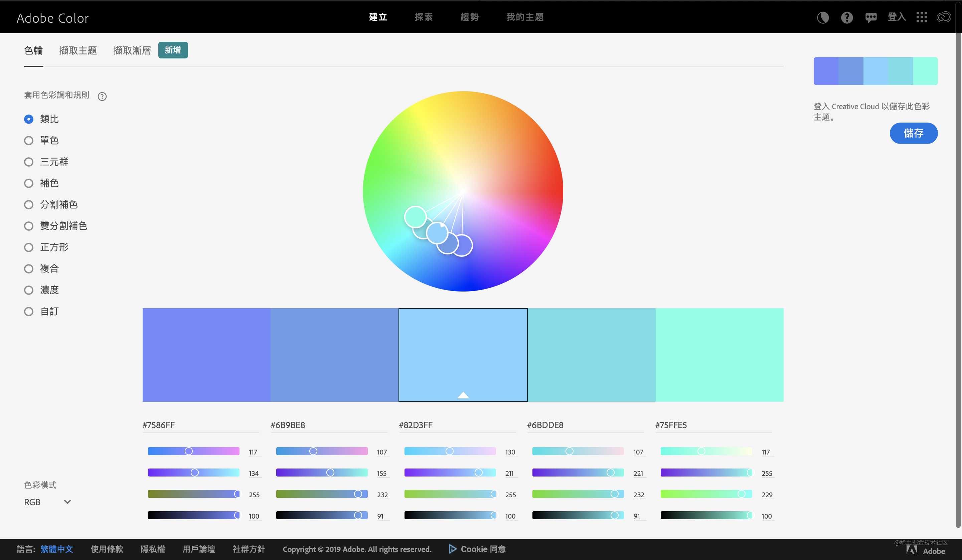
Task: Switch to the 擷取漸層 tab
Action: 132,50
